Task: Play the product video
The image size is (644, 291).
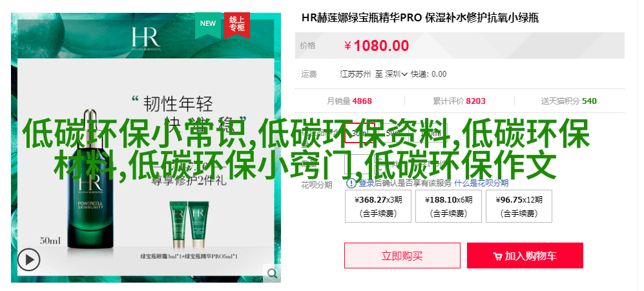Action: (x=29, y=260)
